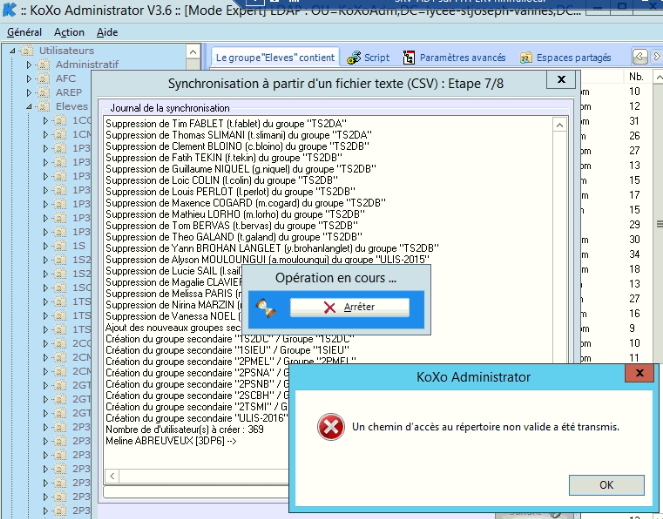
Task: Select journal line Suppression de Tom BERVAS
Action: pyautogui.click(x=231, y=225)
